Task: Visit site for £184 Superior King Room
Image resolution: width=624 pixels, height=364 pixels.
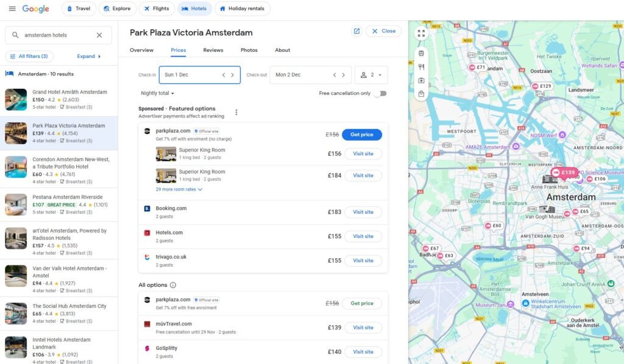Action: pyautogui.click(x=363, y=176)
